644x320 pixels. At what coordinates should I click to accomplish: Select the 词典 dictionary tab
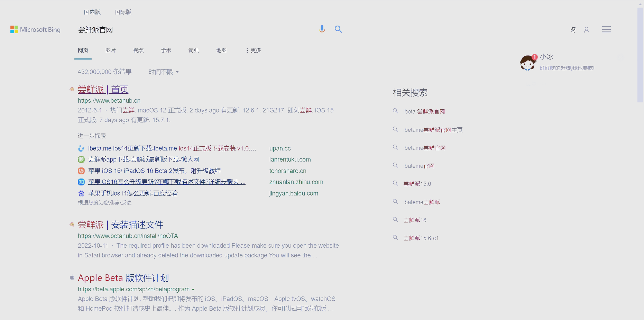click(194, 51)
